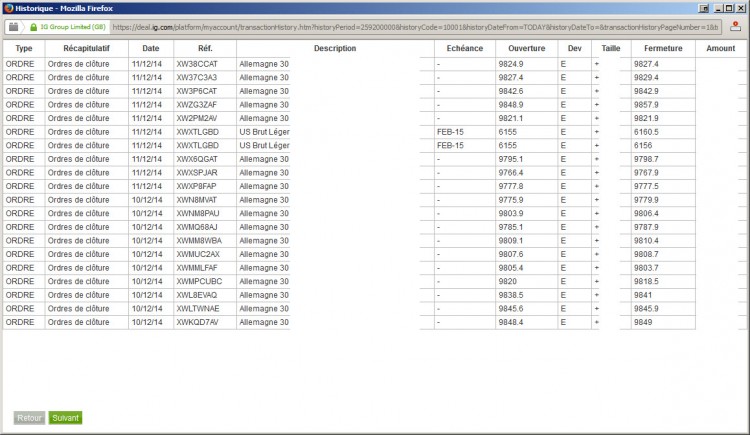Select reference XWX6QGAT

coord(197,159)
